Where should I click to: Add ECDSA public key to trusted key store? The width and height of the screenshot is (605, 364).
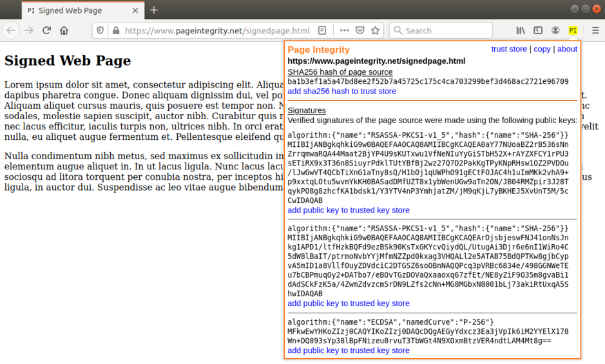tap(349, 350)
